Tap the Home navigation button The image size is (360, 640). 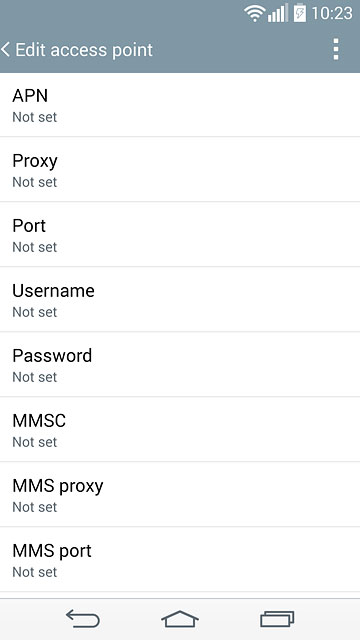(180, 619)
